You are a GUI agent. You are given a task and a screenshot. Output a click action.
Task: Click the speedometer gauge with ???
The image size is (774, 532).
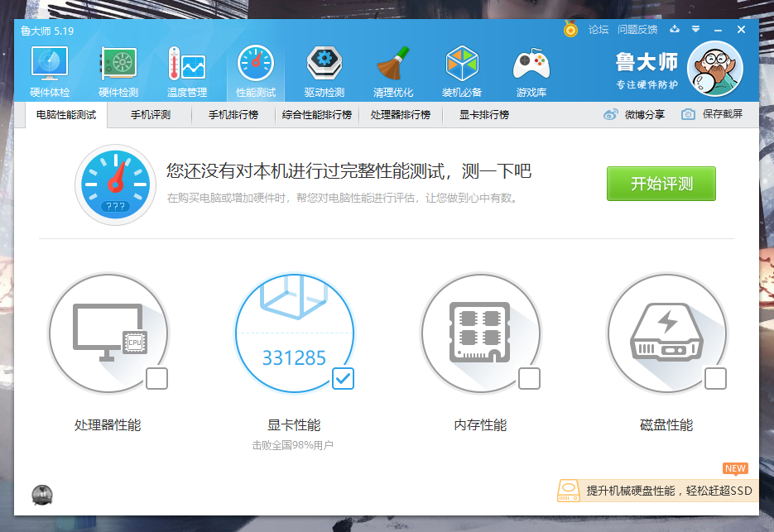click(116, 185)
